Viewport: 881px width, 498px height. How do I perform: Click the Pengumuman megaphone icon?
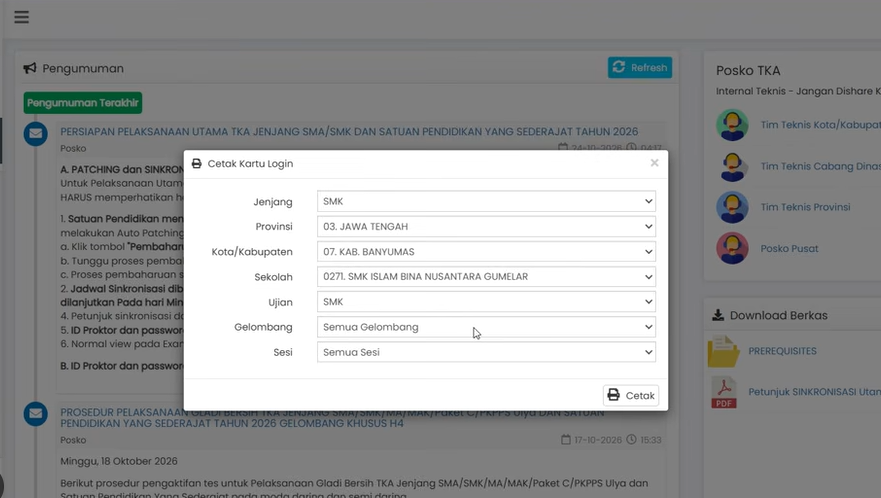[30, 68]
